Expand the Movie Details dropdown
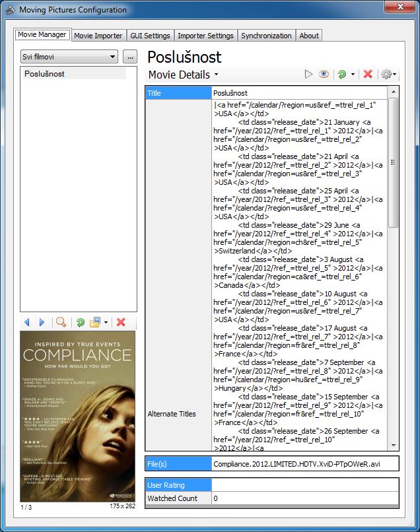 coord(183,75)
